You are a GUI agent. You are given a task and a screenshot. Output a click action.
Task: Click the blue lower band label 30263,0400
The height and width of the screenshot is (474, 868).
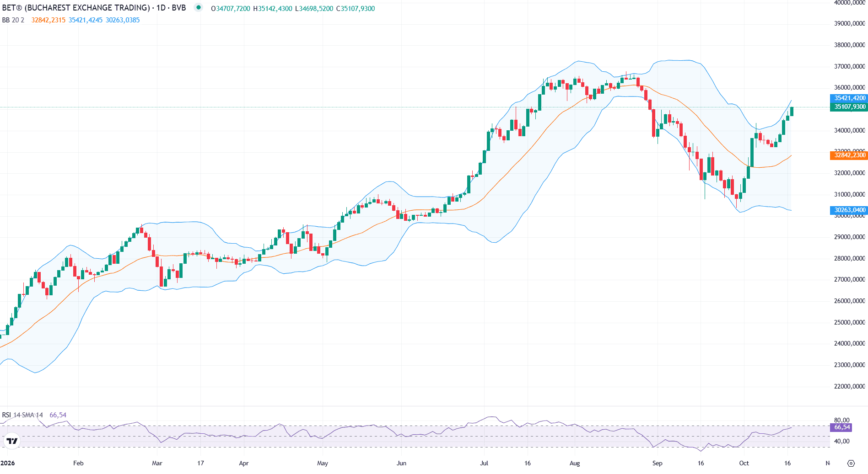tap(849, 210)
